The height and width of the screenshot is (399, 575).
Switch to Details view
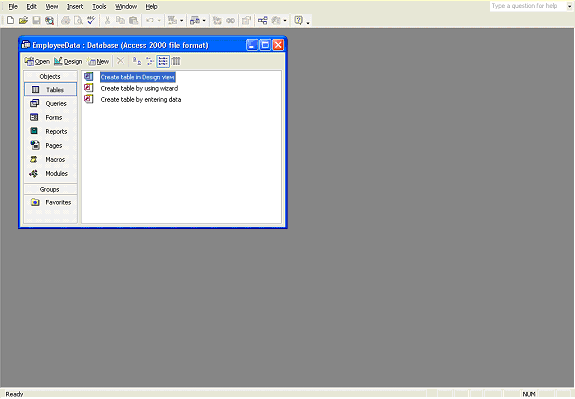coord(176,61)
